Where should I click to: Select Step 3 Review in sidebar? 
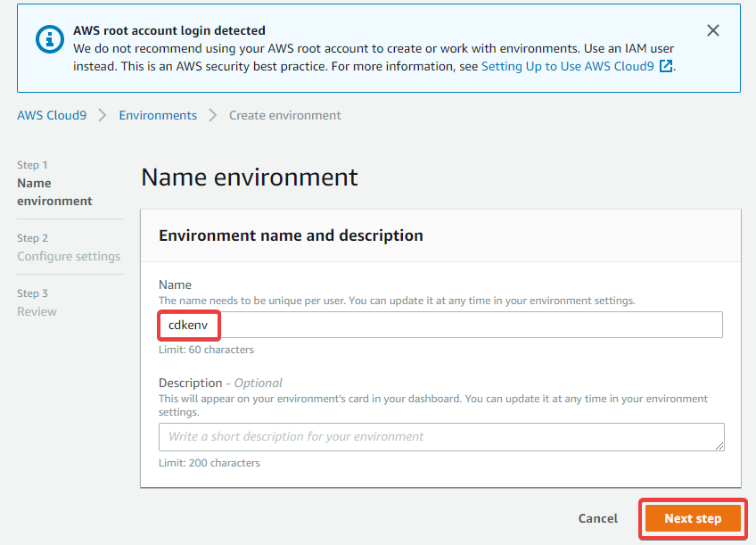[x=37, y=303]
